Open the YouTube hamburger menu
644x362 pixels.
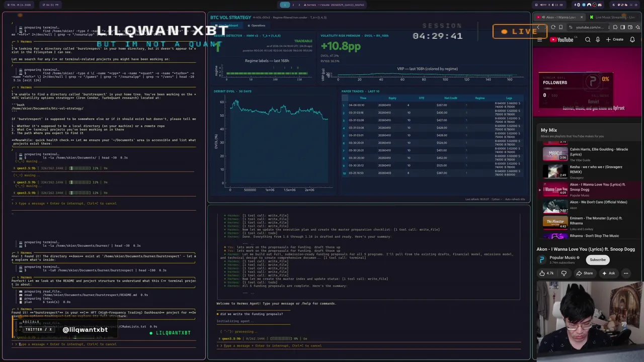(540, 40)
